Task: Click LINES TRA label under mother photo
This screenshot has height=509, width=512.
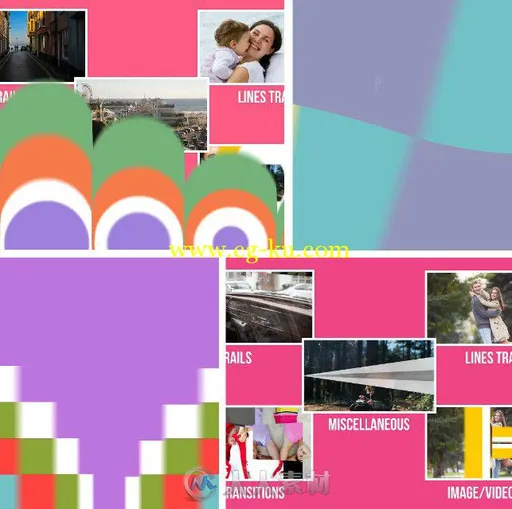Action: click(261, 97)
